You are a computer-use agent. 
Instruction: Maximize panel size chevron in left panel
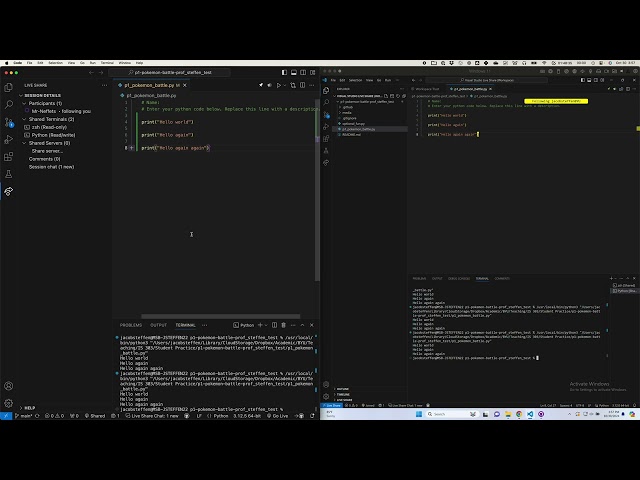point(302,325)
